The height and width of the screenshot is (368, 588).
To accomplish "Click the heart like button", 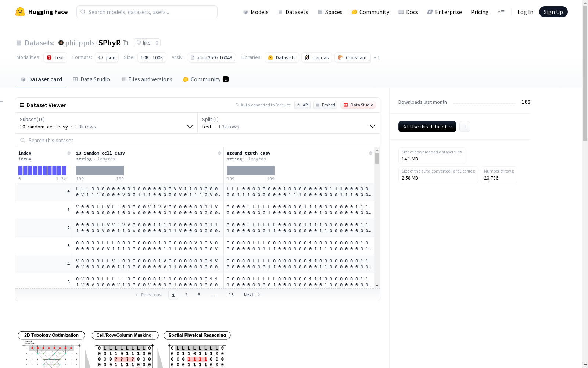I will 143,43.
